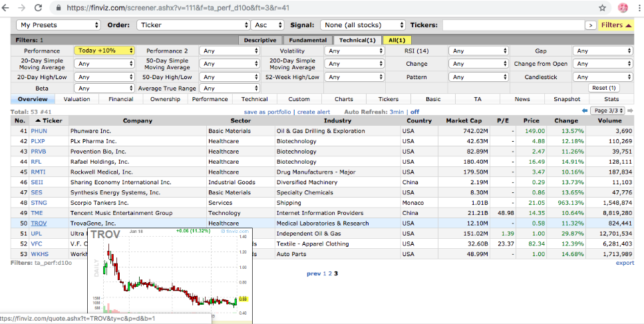Switch to the Valuation view tab

[x=77, y=99]
